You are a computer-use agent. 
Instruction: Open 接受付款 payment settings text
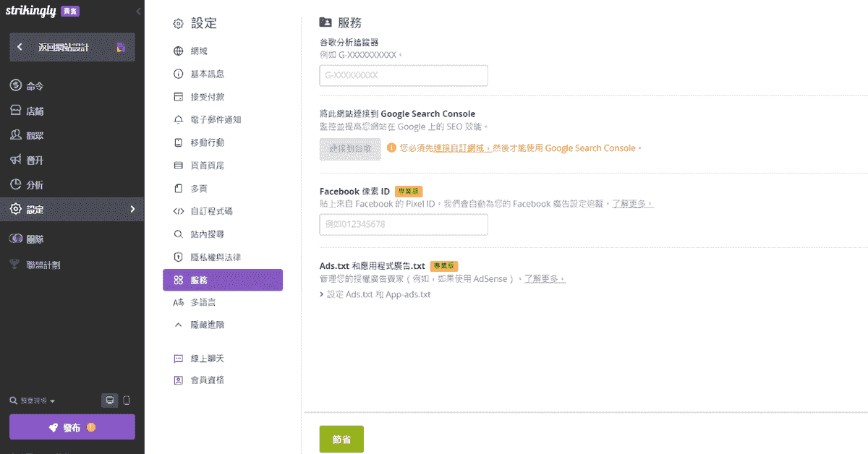coord(208,97)
